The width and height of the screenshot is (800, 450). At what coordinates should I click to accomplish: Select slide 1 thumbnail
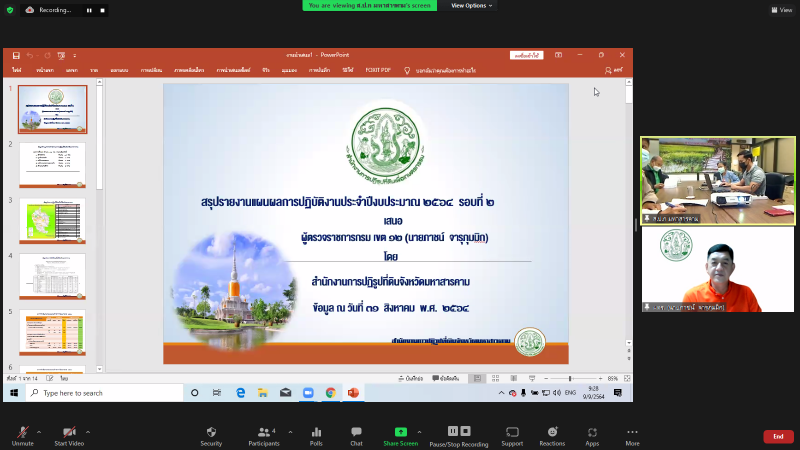pyautogui.click(x=53, y=109)
